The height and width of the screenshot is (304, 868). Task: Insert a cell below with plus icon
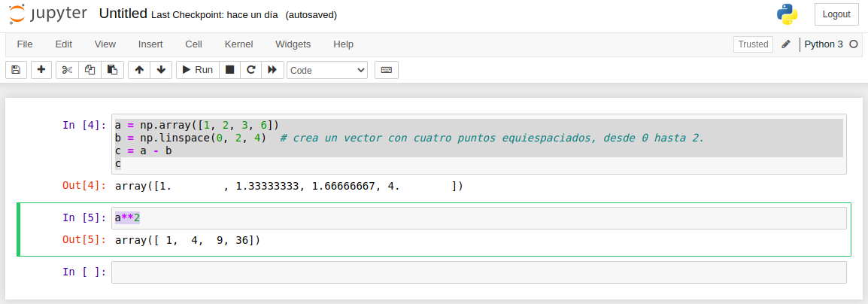(x=41, y=70)
